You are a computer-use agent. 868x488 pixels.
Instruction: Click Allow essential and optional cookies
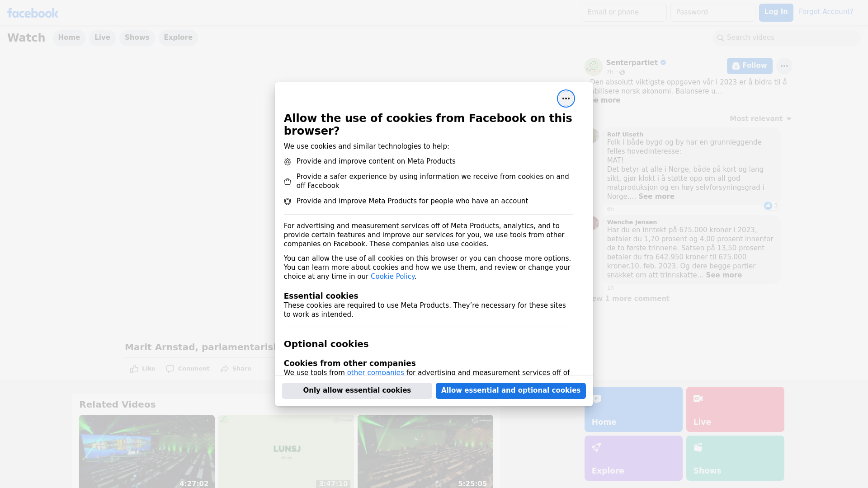click(x=511, y=391)
